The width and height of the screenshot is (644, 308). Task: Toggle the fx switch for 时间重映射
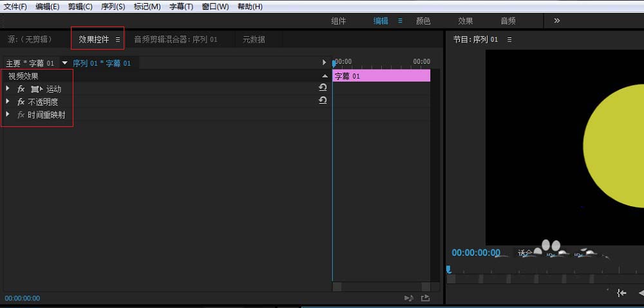click(21, 115)
